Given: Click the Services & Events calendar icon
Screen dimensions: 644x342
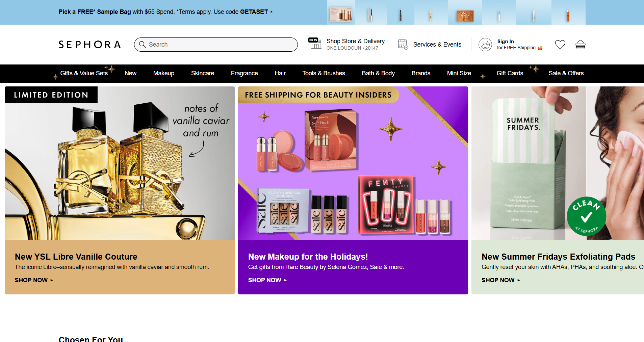Looking at the screenshot, I should tap(403, 44).
